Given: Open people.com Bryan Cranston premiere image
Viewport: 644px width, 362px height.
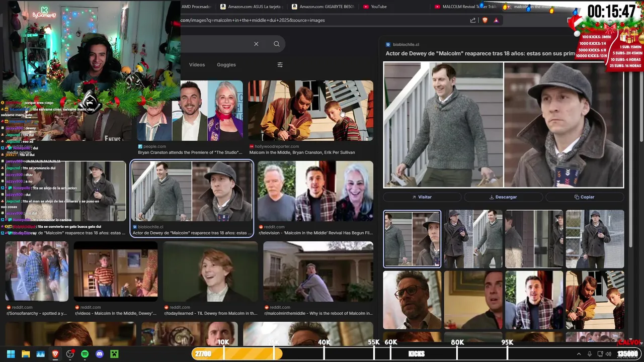Looking at the screenshot, I should 190,111.
